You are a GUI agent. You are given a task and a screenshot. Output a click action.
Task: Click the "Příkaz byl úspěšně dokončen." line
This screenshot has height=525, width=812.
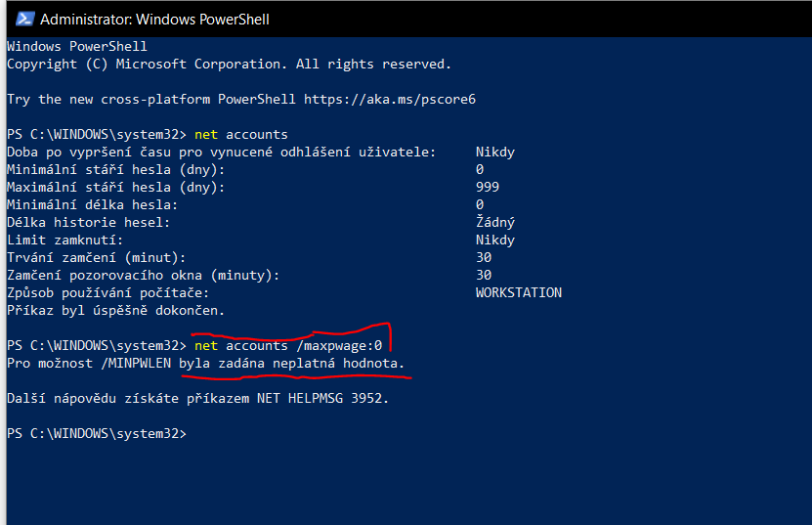pos(116,310)
